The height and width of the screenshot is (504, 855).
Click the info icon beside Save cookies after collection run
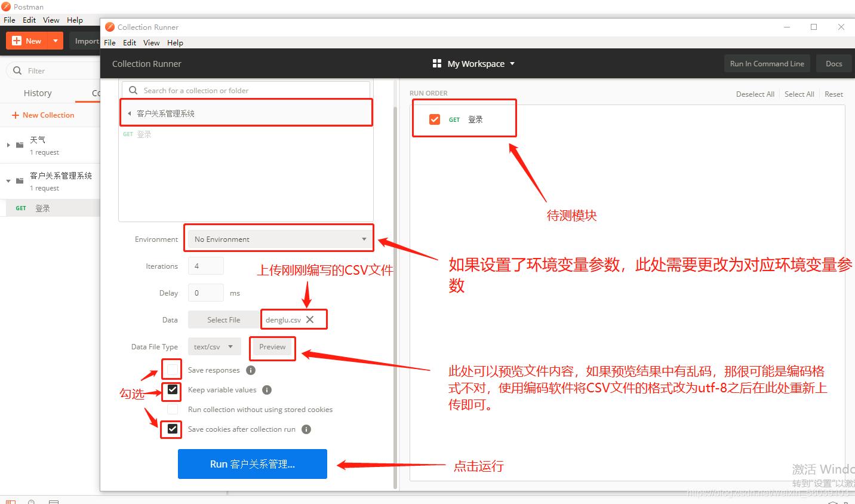306,429
